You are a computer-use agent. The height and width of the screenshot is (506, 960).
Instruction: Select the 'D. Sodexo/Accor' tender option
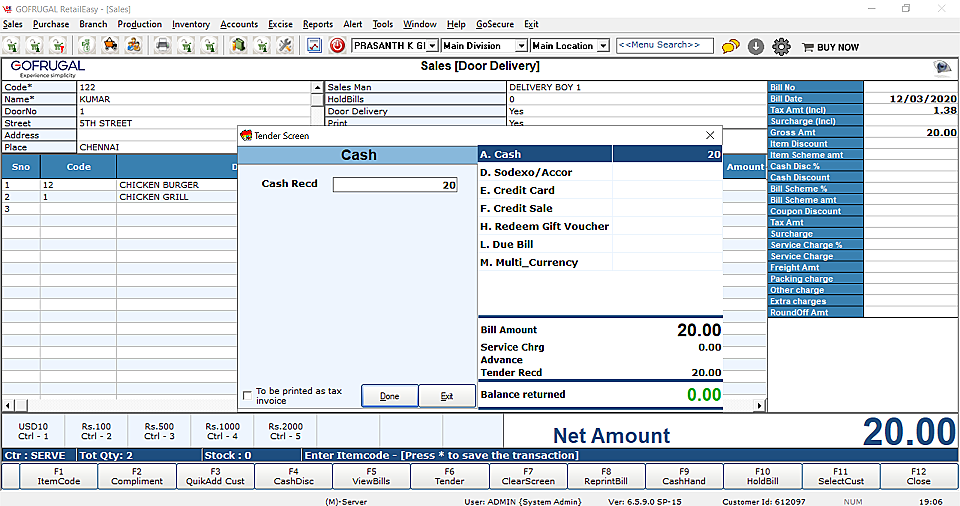tap(600, 172)
